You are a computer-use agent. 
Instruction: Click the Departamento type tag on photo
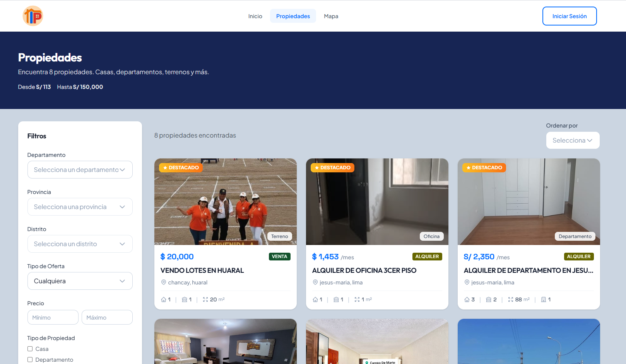coord(575,236)
